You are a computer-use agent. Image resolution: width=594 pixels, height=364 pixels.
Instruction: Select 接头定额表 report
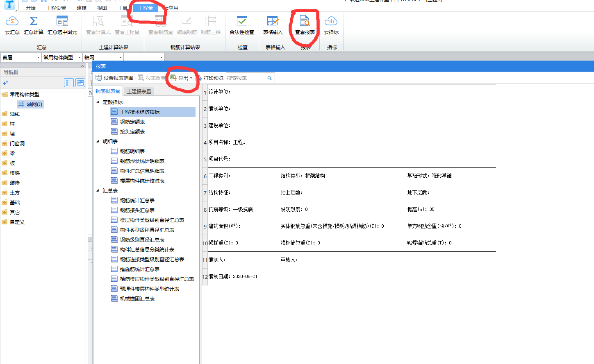click(x=132, y=131)
